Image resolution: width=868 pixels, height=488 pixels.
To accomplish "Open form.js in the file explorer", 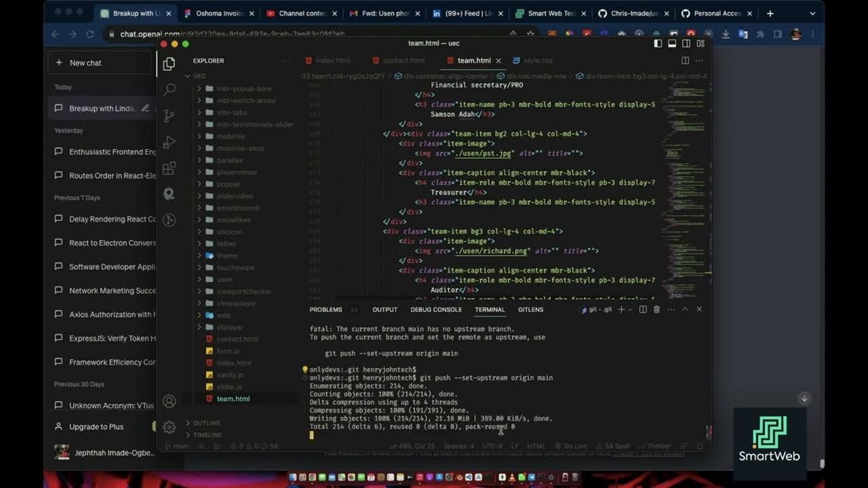I will pos(228,351).
